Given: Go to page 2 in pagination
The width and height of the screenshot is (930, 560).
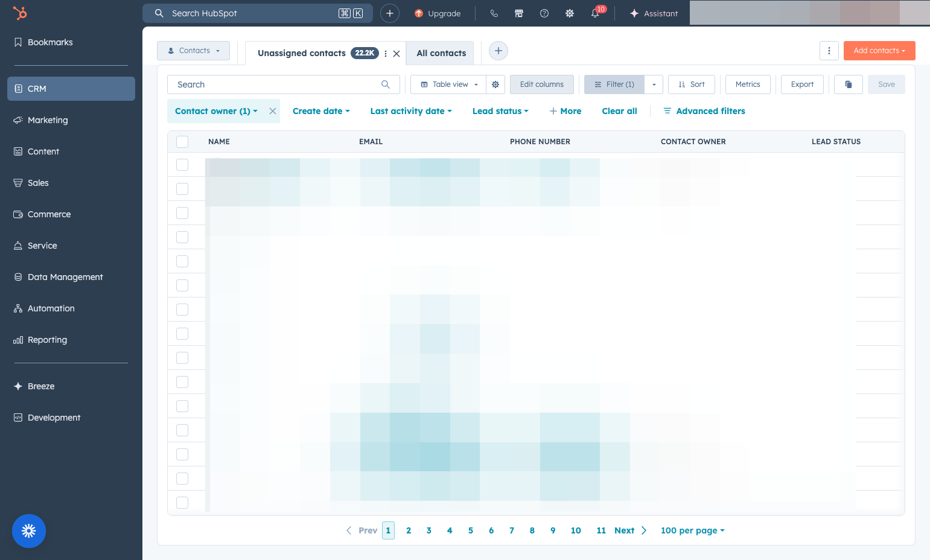Looking at the screenshot, I should tap(409, 530).
